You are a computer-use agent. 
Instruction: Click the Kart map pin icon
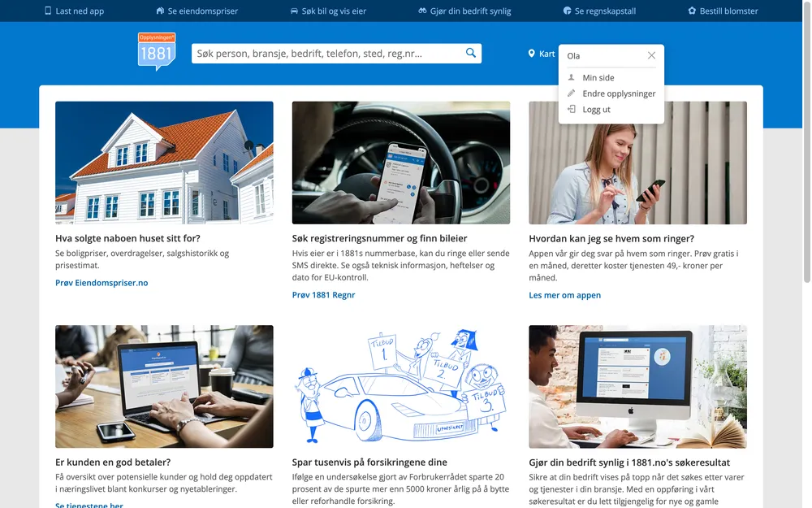[x=532, y=54]
